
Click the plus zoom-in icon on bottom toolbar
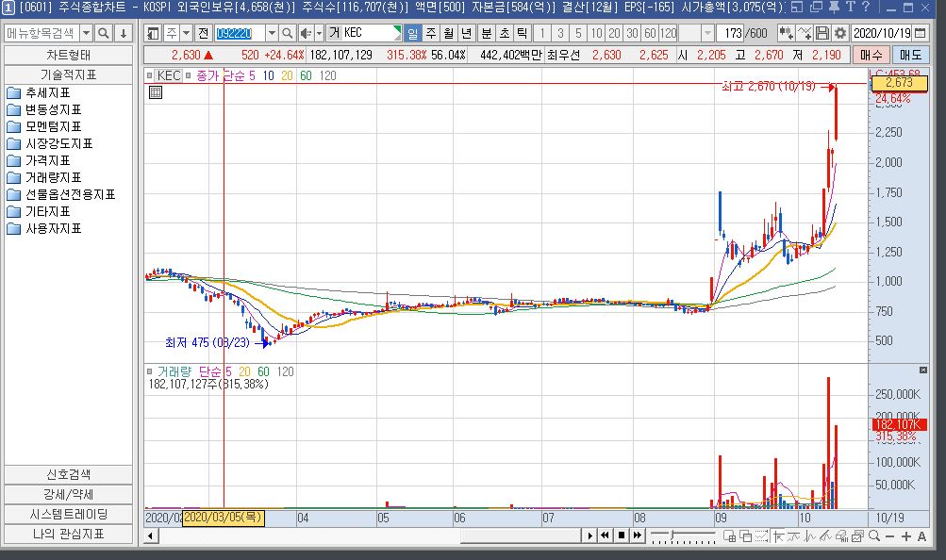tap(905, 535)
